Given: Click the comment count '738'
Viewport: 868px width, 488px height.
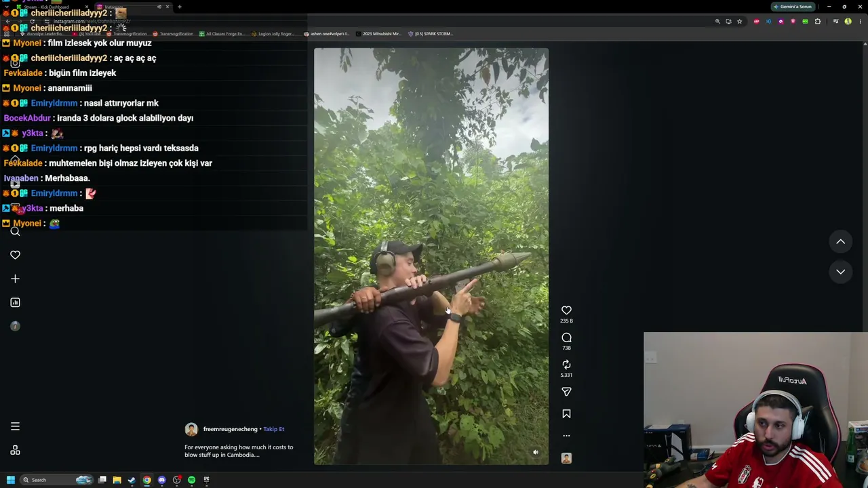Looking at the screenshot, I should 566,348.
